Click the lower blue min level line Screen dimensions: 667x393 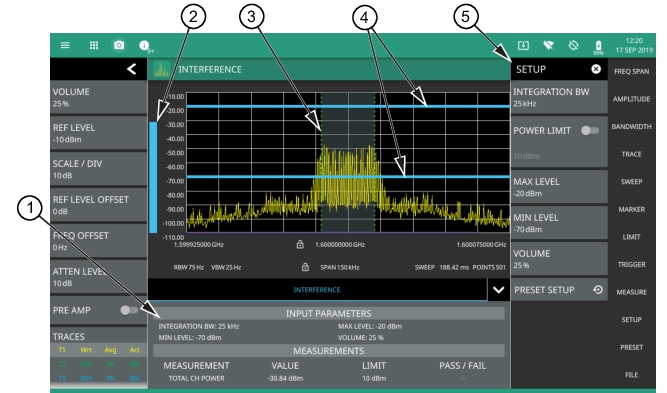point(348,177)
